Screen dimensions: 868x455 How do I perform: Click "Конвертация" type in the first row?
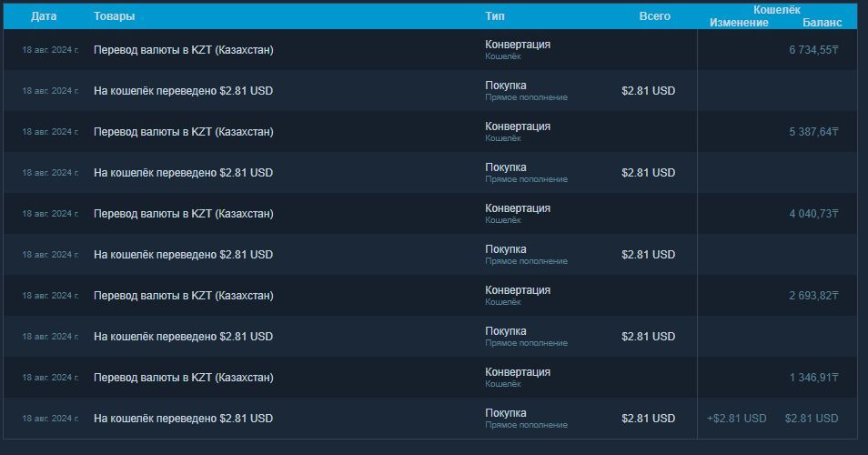[x=517, y=45]
